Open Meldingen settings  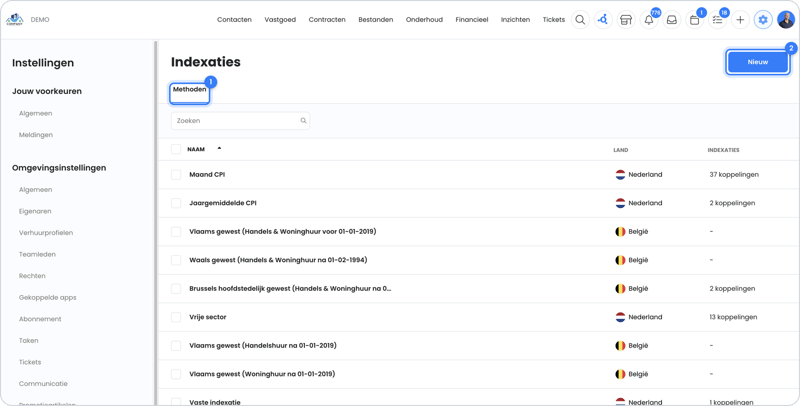tap(36, 135)
